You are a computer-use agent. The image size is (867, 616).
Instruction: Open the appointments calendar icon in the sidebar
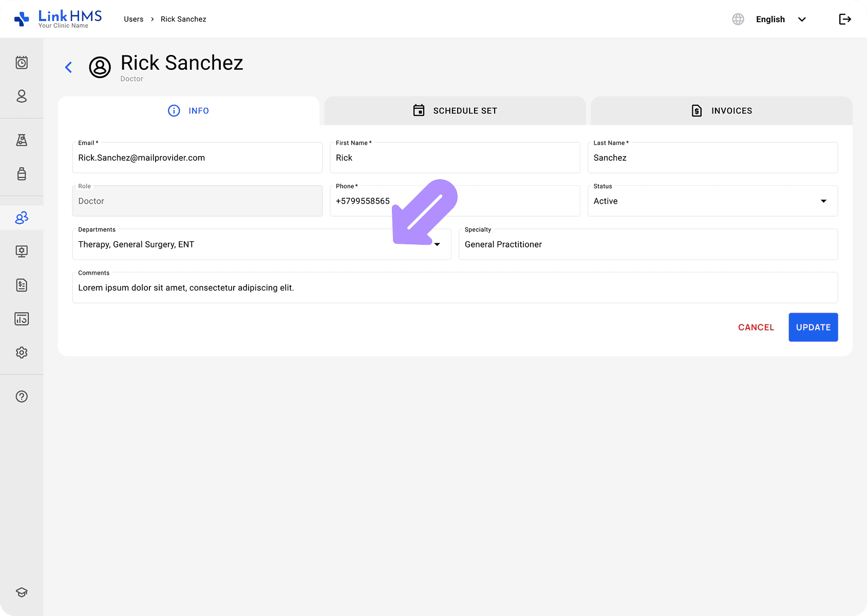(x=22, y=62)
